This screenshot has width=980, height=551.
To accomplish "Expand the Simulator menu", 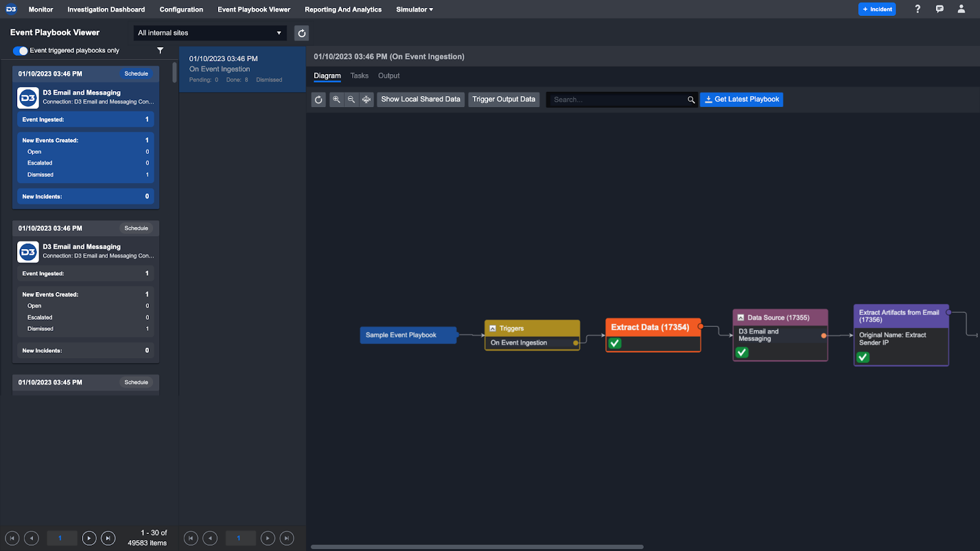I will point(414,9).
